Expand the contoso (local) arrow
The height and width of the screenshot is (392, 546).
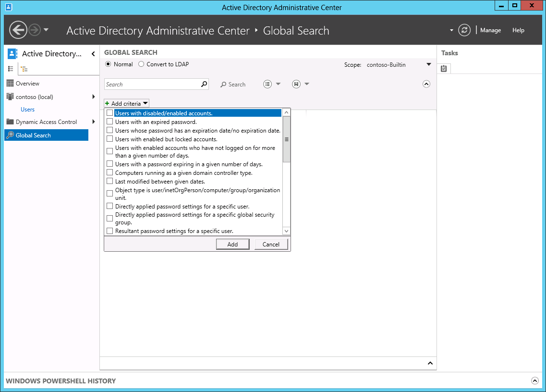pyautogui.click(x=93, y=97)
